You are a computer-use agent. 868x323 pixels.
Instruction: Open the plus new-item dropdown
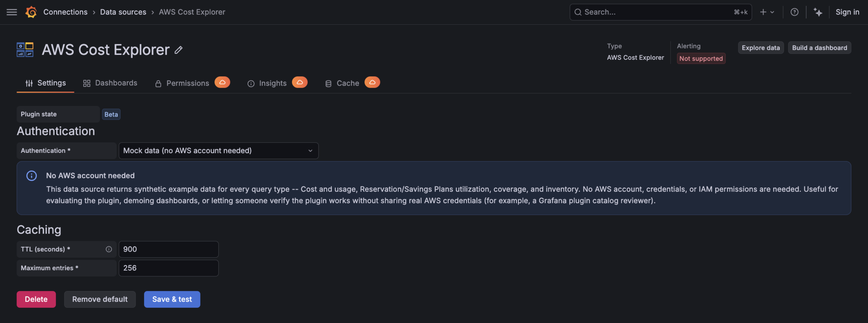click(x=767, y=12)
